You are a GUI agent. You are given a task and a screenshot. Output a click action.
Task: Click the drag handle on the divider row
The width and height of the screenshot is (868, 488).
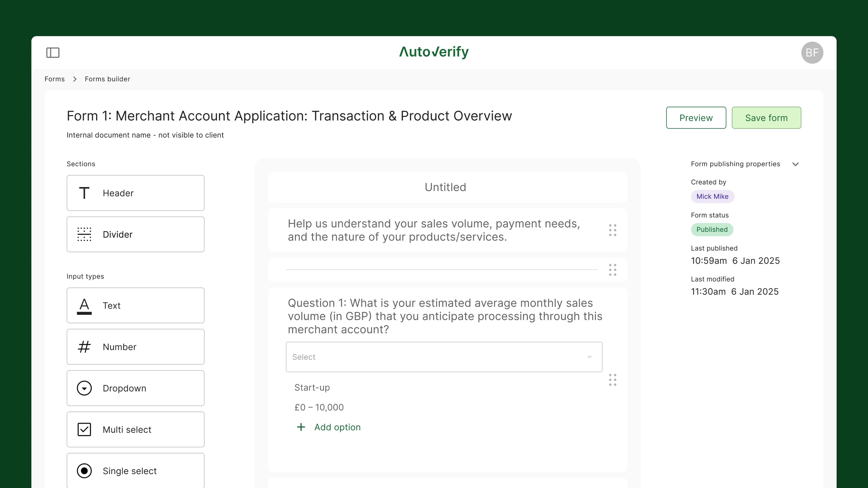tap(612, 270)
